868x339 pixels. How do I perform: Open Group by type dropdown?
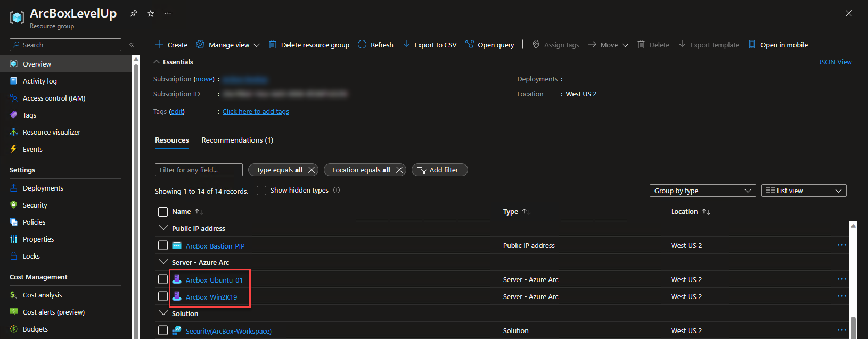click(702, 191)
